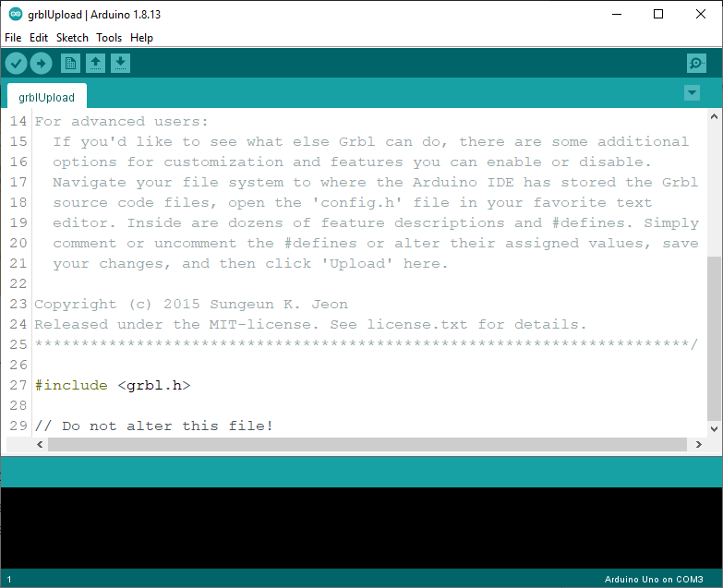The width and height of the screenshot is (723, 588).
Task: Open the Sketch menu
Action: [72, 38]
